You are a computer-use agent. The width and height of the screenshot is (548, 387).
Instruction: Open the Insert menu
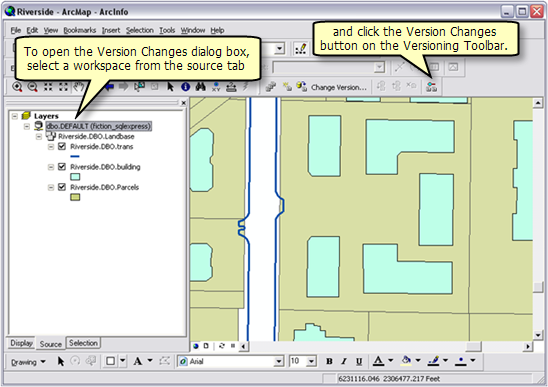pos(111,30)
